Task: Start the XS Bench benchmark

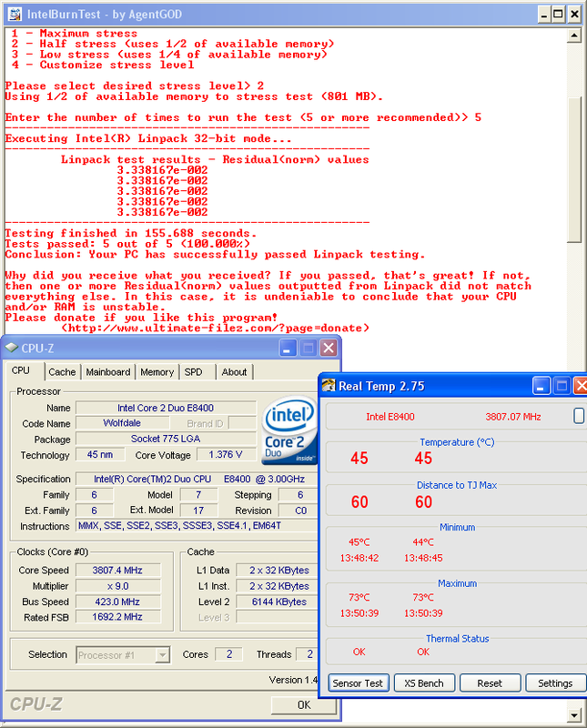Action: pos(424,683)
